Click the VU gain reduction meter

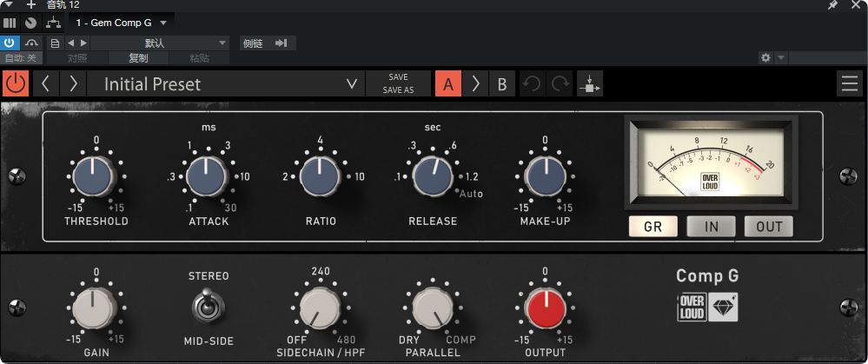(x=711, y=162)
